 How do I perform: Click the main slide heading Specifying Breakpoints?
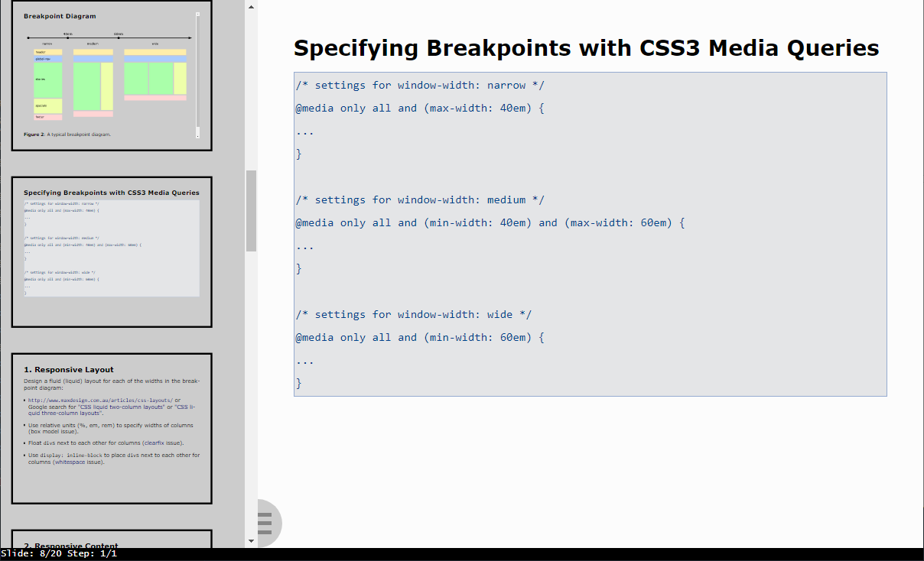[x=586, y=48]
